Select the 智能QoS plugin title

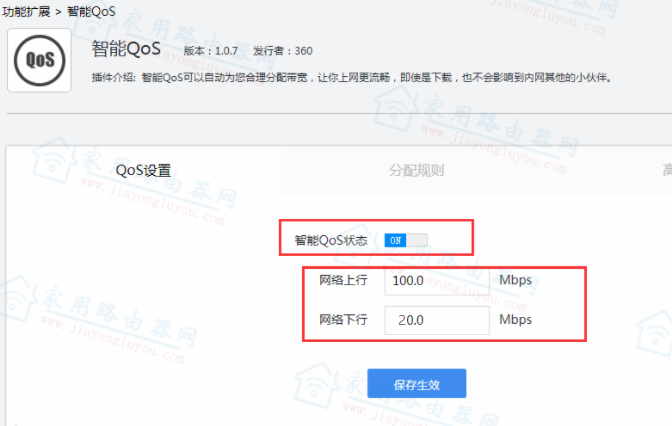click(125, 49)
